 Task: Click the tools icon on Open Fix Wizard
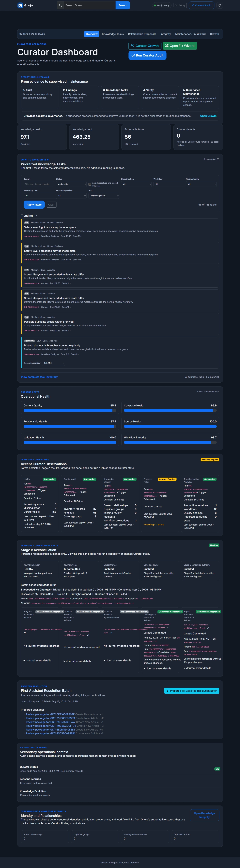coord(167,46)
